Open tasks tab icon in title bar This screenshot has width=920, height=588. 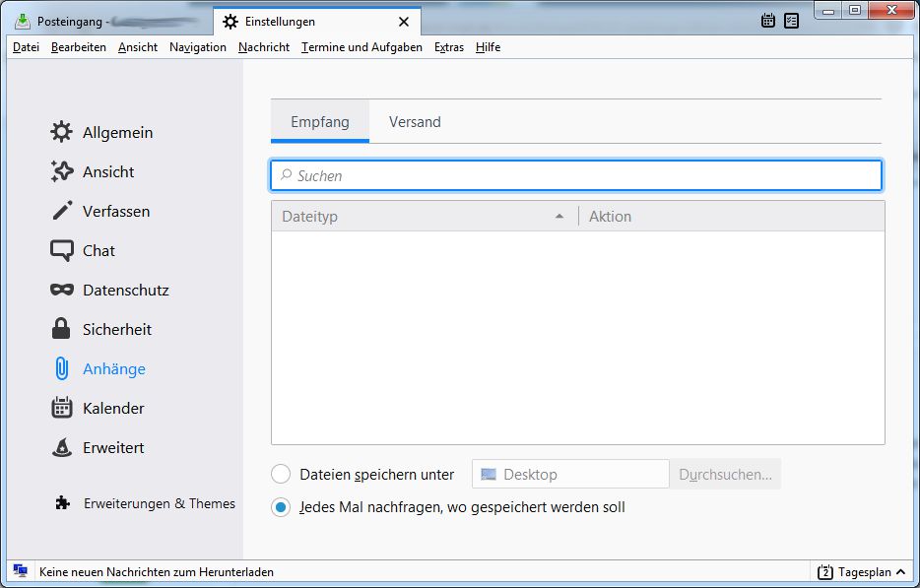pos(792,21)
